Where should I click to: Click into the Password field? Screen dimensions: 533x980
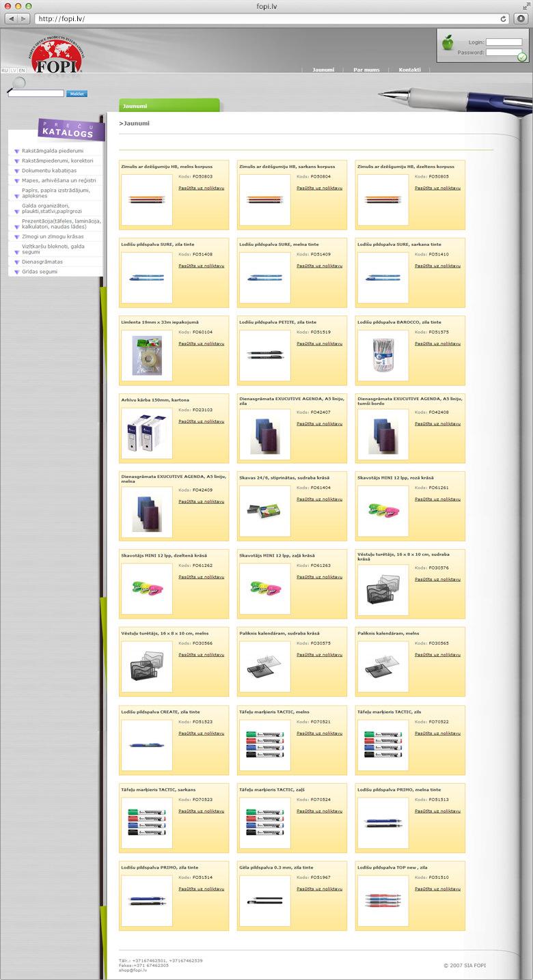point(504,52)
